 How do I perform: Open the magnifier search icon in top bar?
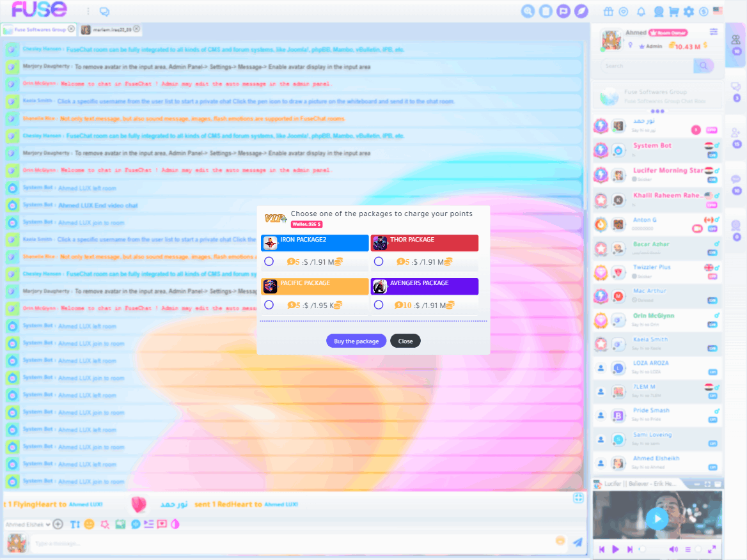point(528,11)
